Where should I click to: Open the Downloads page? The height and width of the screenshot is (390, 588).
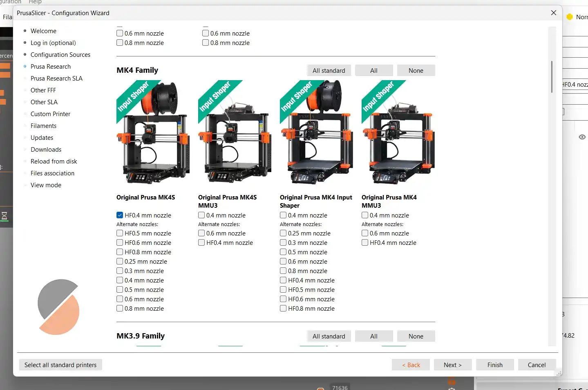46,150
